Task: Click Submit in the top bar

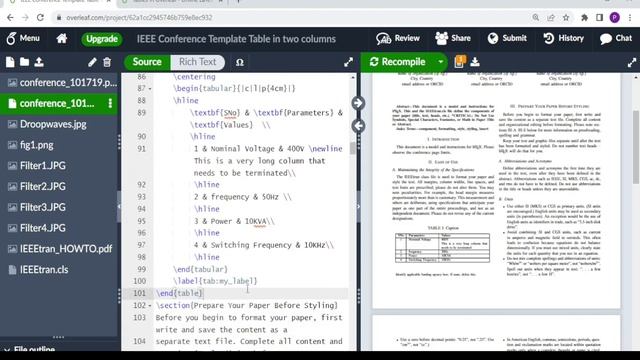Action: click(x=507, y=38)
